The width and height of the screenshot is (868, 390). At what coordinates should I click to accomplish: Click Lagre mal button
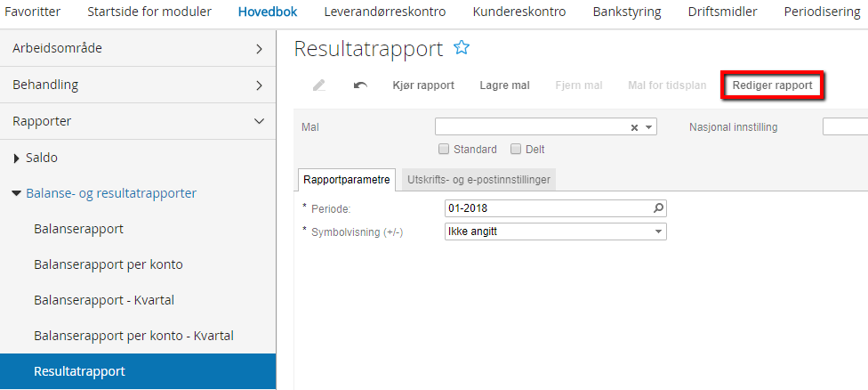click(x=505, y=85)
